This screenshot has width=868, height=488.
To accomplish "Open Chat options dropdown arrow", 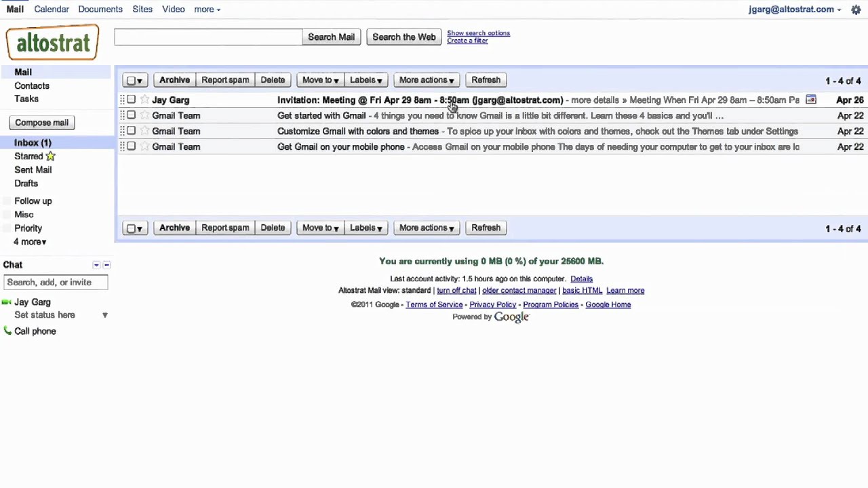I will [96, 265].
